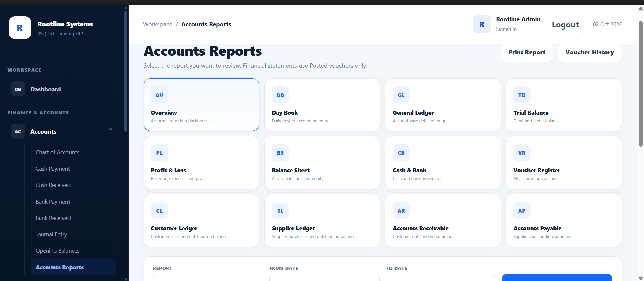Click the OV icon on Overview card
Screen dimensions: 644x281
[x=159, y=95]
